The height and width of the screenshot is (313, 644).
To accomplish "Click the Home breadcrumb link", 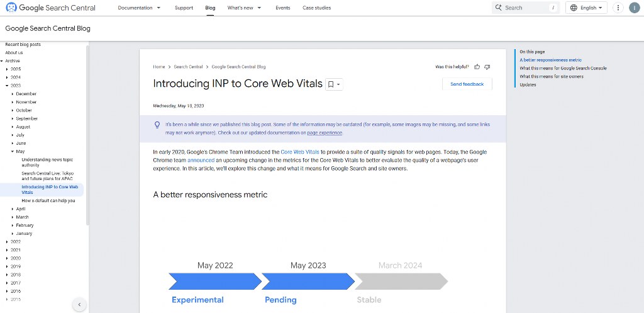I will 159,67.
